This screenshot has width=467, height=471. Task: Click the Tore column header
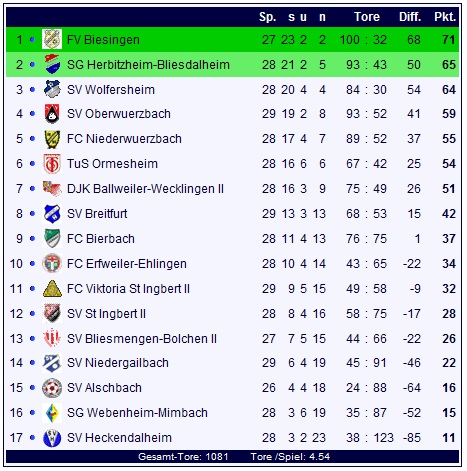point(367,17)
